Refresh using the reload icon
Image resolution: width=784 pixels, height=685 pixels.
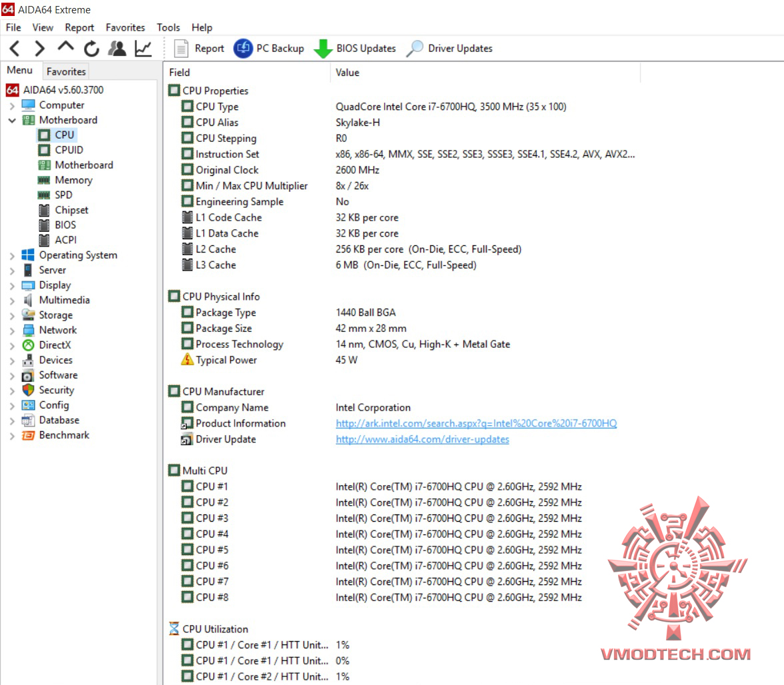[x=91, y=48]
